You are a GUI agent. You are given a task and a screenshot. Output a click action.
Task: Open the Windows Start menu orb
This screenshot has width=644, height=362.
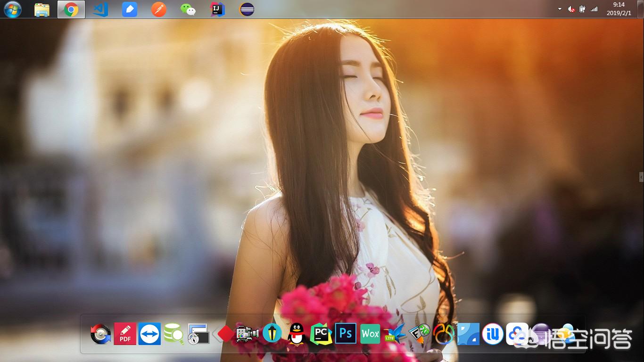click(12, 9)
